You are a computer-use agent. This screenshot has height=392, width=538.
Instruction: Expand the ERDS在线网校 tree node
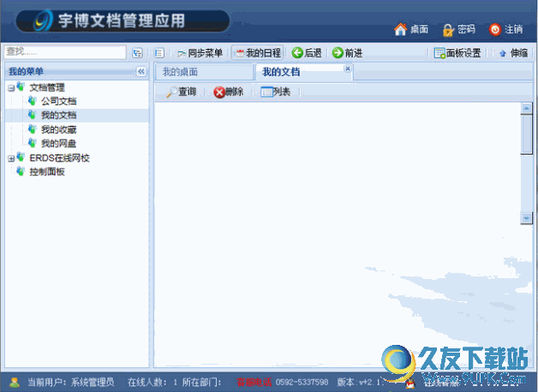click(11, 158)
